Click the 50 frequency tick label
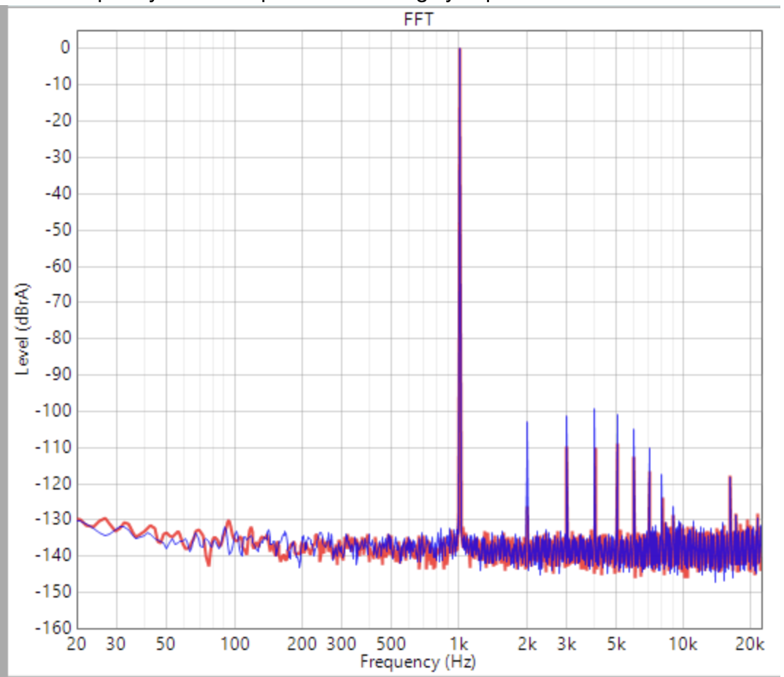 [x=166, y=643]
